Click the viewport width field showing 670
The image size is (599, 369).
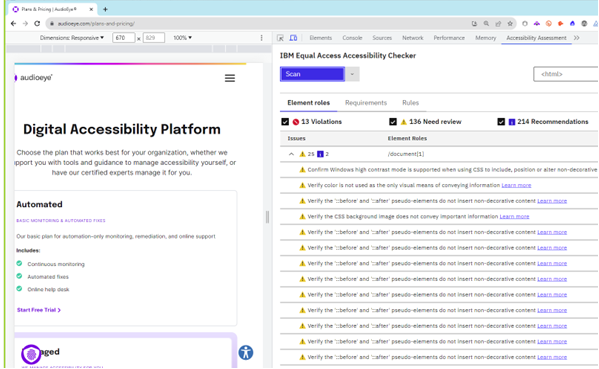123,38
